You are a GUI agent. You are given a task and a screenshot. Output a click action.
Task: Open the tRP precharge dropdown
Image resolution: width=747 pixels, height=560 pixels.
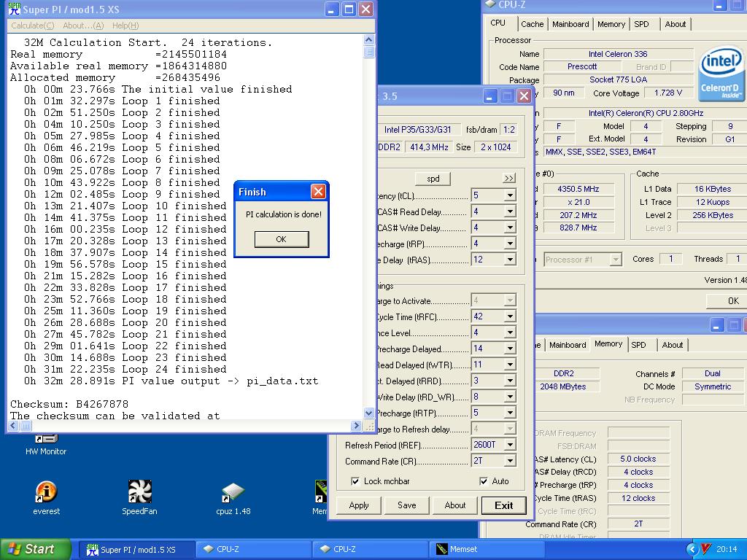pos(510,244)
